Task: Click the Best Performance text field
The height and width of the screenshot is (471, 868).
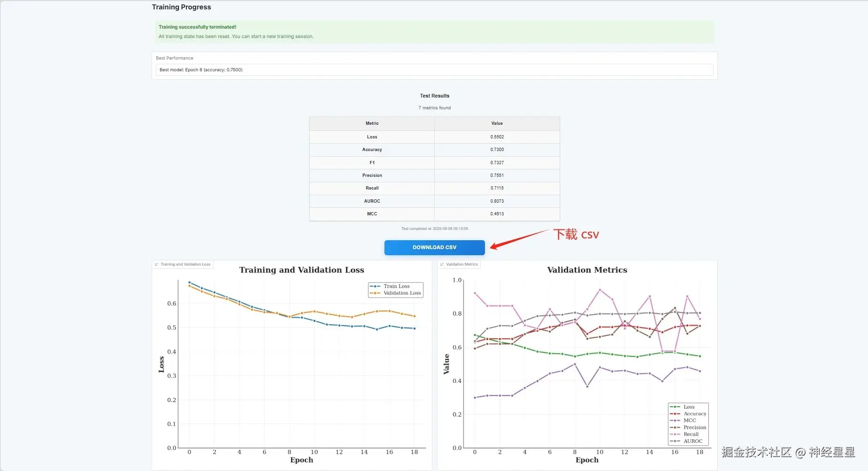Action: pos(434,70)
